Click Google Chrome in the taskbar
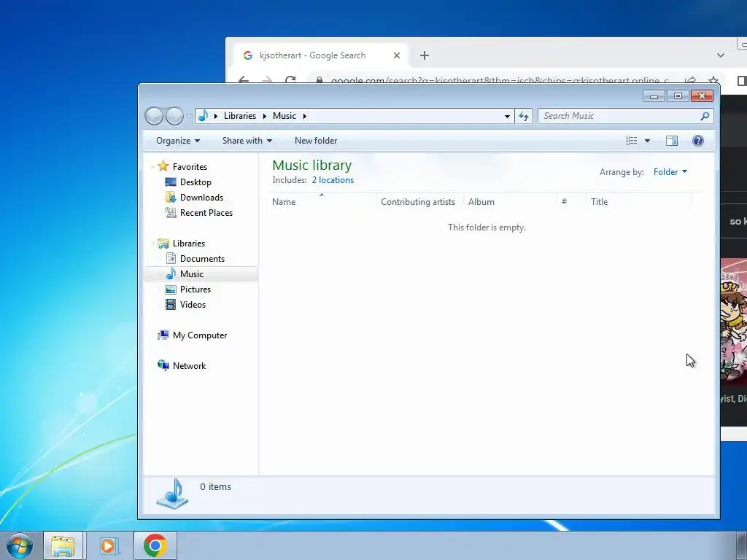747x560 pixels. pos(155,545)
